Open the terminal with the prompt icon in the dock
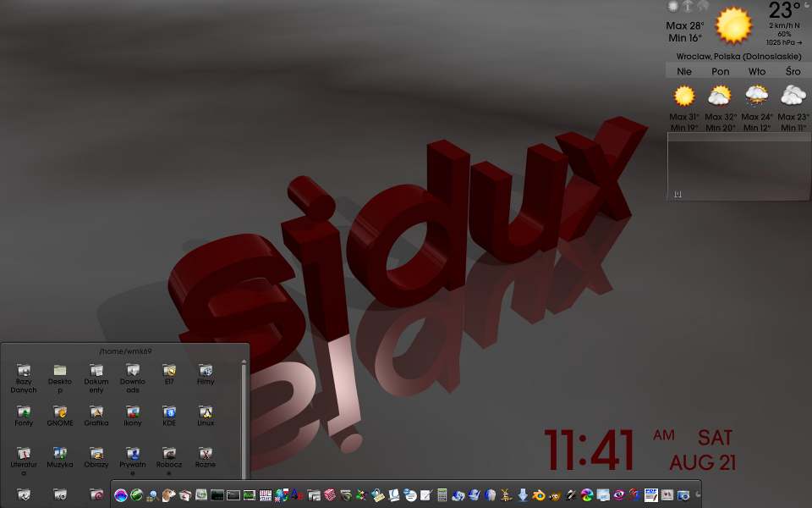Screen dimensions: 812x508 [233, 495]
